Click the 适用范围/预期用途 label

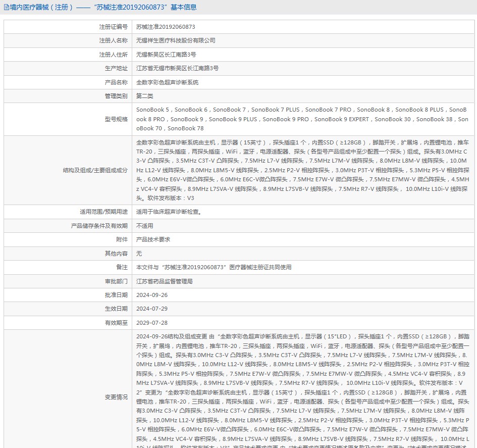tap(104, 212)
